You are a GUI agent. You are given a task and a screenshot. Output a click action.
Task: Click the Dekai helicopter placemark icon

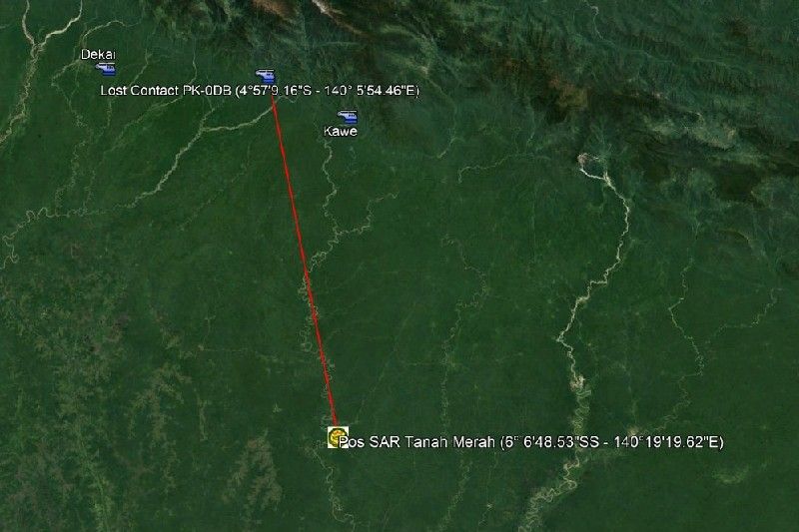tap(107, 68)
